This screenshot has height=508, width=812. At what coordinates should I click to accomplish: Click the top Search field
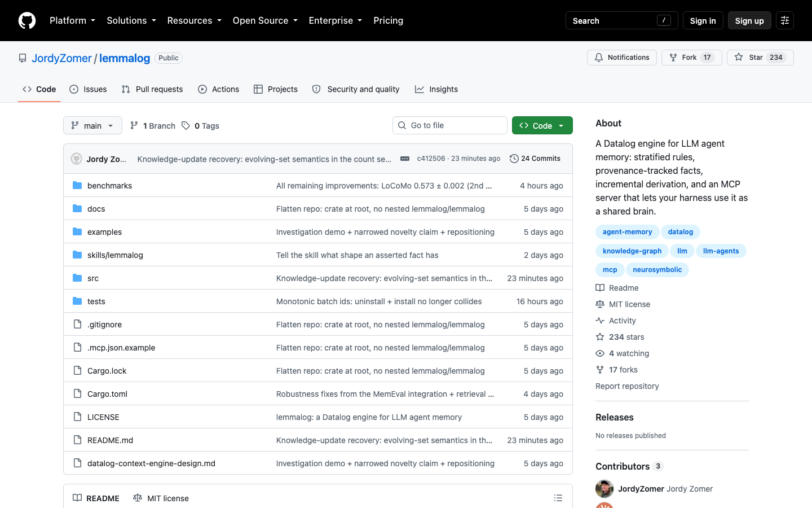tap(621, 20)
